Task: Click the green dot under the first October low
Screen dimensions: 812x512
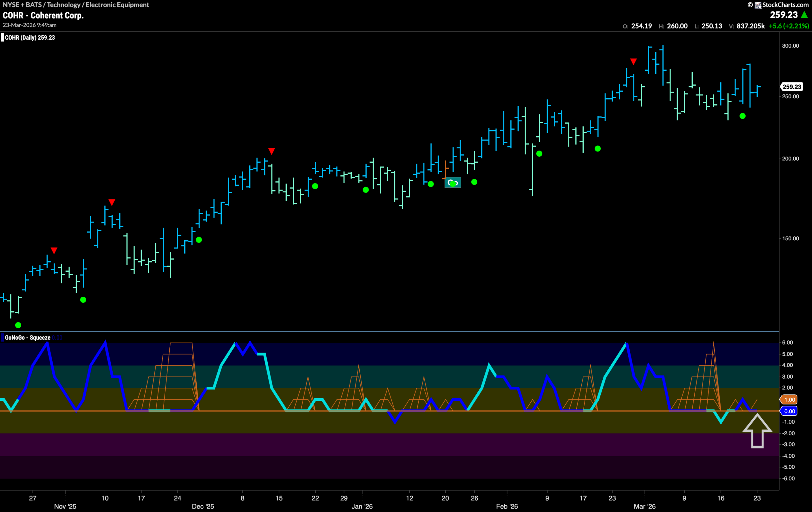Action: click(18, 325)
